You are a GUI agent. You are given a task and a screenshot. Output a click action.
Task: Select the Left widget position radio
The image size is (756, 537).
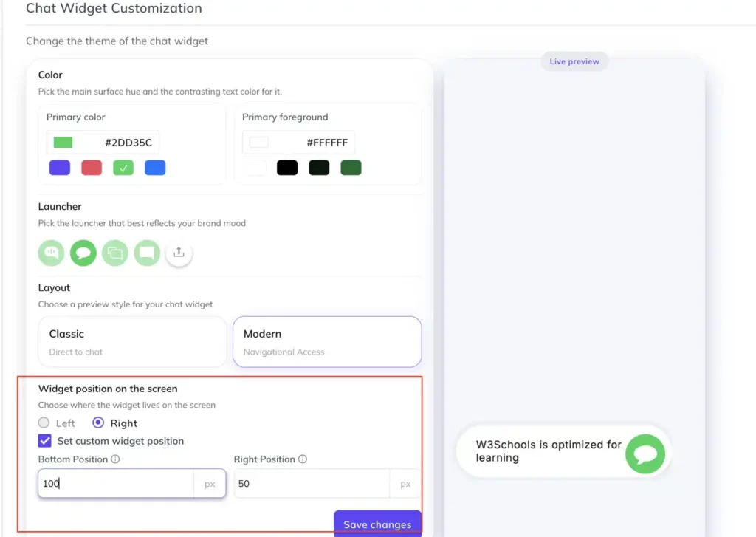[44, 423]
